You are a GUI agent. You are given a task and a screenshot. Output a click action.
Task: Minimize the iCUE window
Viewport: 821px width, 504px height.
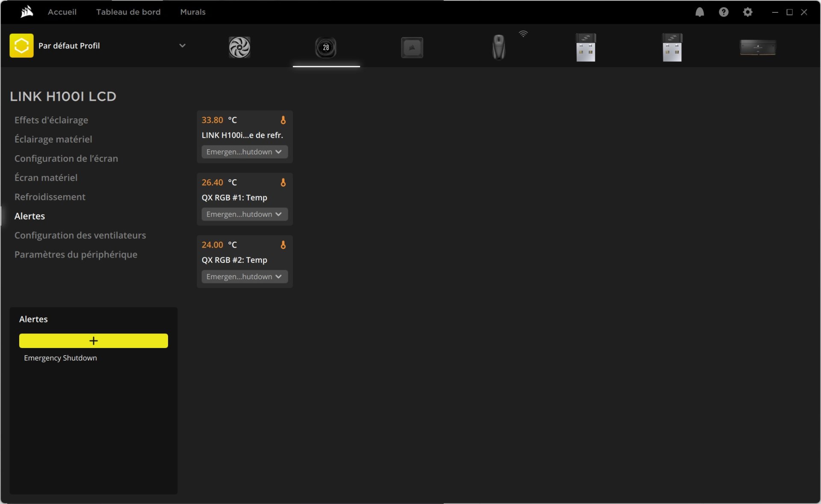[x=775, y=12]
